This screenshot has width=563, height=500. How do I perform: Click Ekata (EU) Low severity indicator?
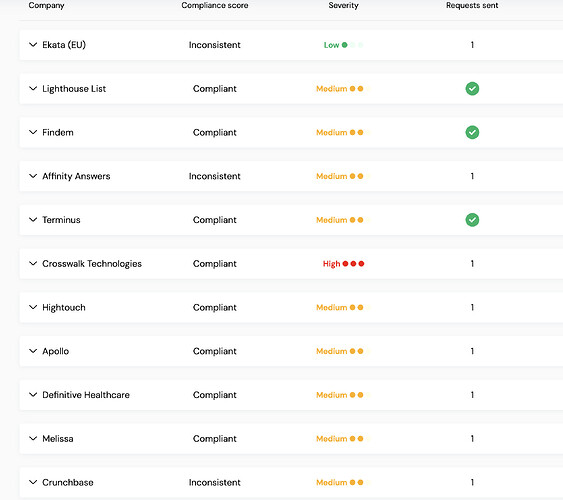point(343,45)
